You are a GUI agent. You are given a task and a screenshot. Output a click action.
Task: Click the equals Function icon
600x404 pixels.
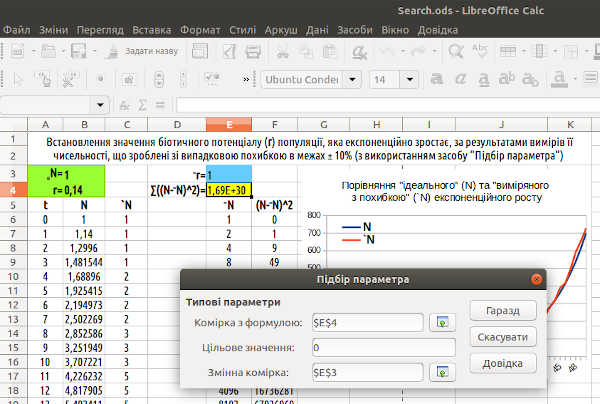(160, 105)
